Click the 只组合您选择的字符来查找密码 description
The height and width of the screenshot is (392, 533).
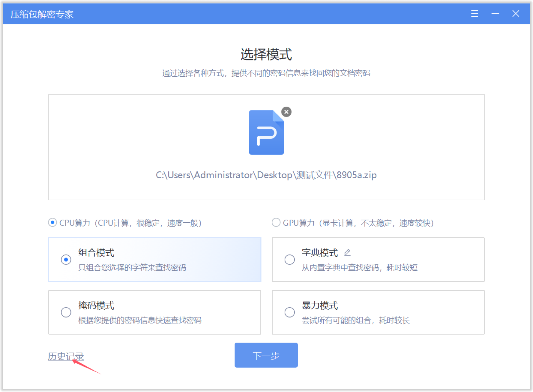coord(132,268)
